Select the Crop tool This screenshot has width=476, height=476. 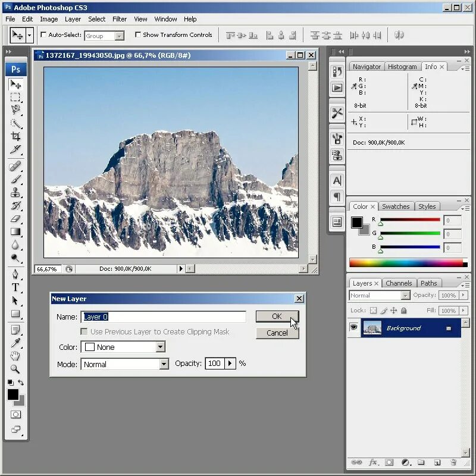click(15, 136)
